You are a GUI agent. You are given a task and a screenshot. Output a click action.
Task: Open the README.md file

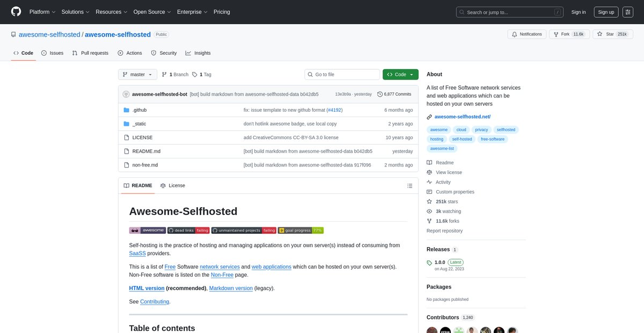147,151
